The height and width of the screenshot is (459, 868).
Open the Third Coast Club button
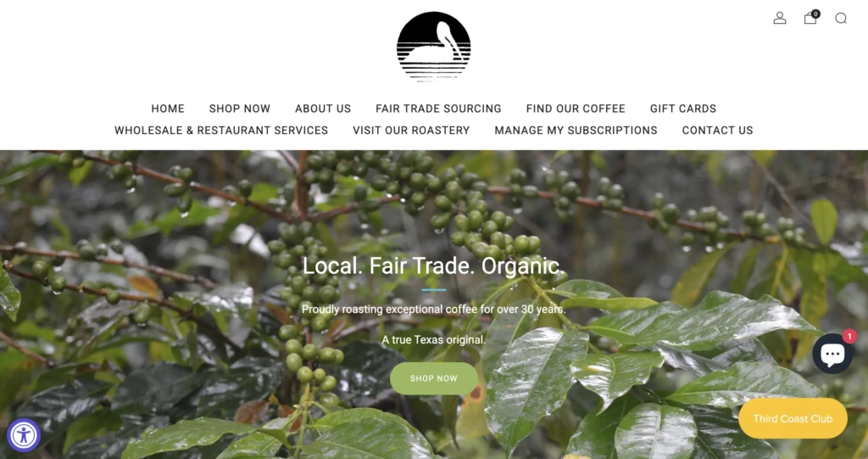793,418
